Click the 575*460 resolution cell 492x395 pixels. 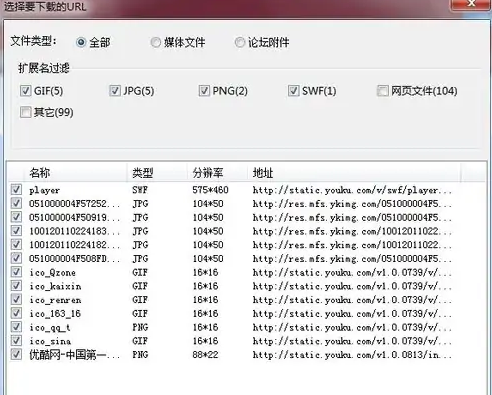click(x=210, y=190)
